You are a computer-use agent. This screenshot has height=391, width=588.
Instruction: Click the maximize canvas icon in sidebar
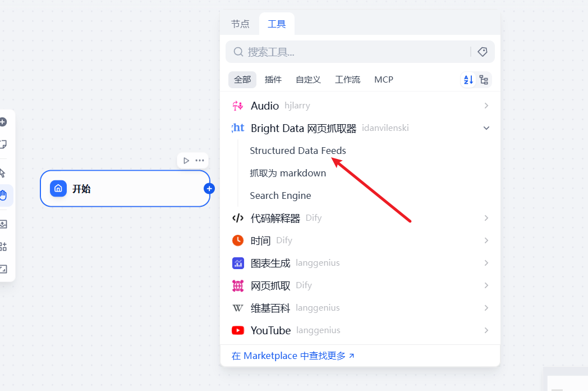(x=3, y=269)
